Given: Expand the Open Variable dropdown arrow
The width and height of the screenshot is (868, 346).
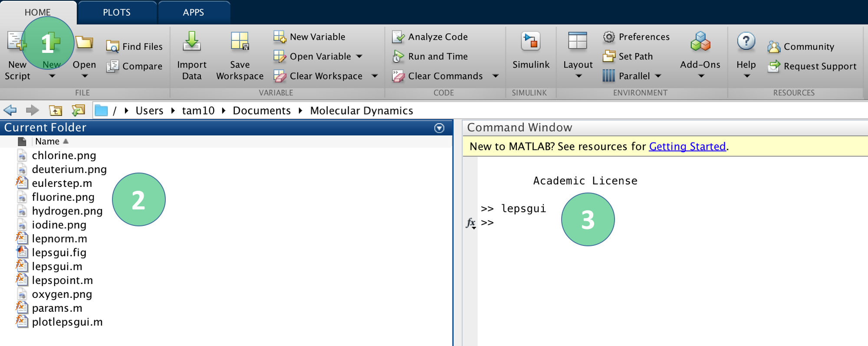Looking at the screenshot, I should point(359,56).
